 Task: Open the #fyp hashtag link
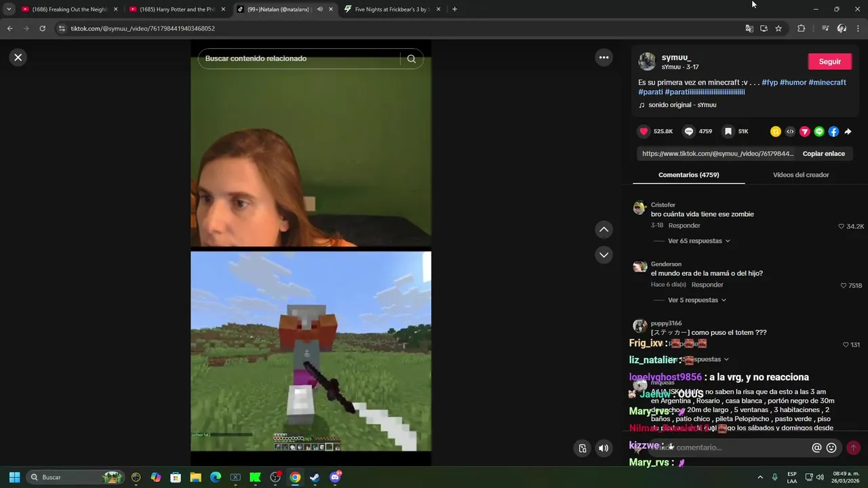coord(770,83)
